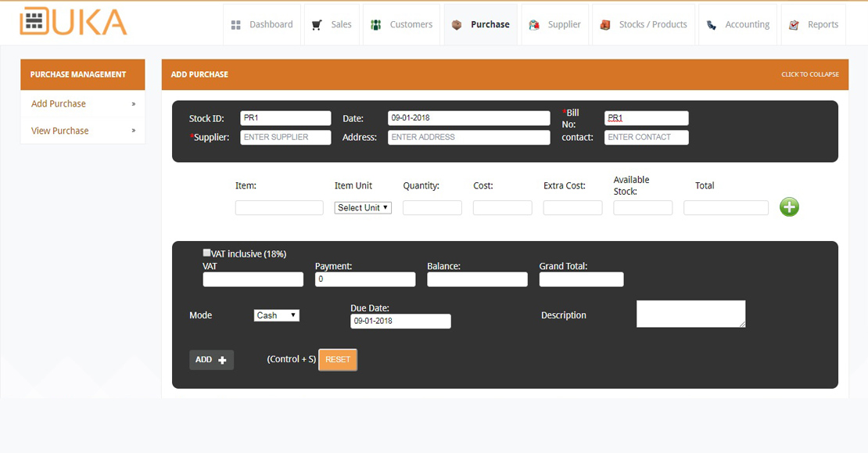Image resolution: width=868 pixels, height=453 pixels.
Task: Click the arrow beside Add Purchase
Action: tap(134, 104)
